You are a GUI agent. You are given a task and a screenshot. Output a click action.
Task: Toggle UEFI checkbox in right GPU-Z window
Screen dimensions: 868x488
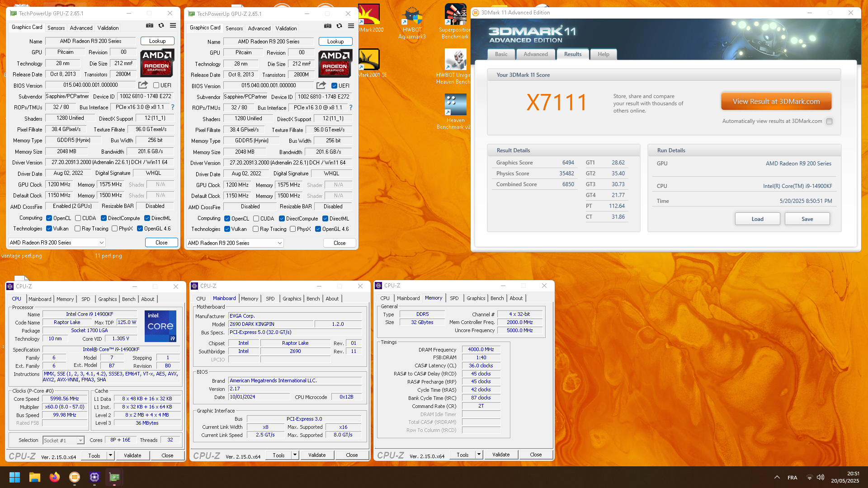[x=334, y=85]
